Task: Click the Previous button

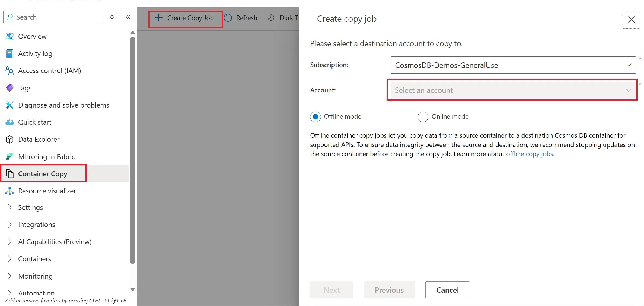Action: [389, 290]
